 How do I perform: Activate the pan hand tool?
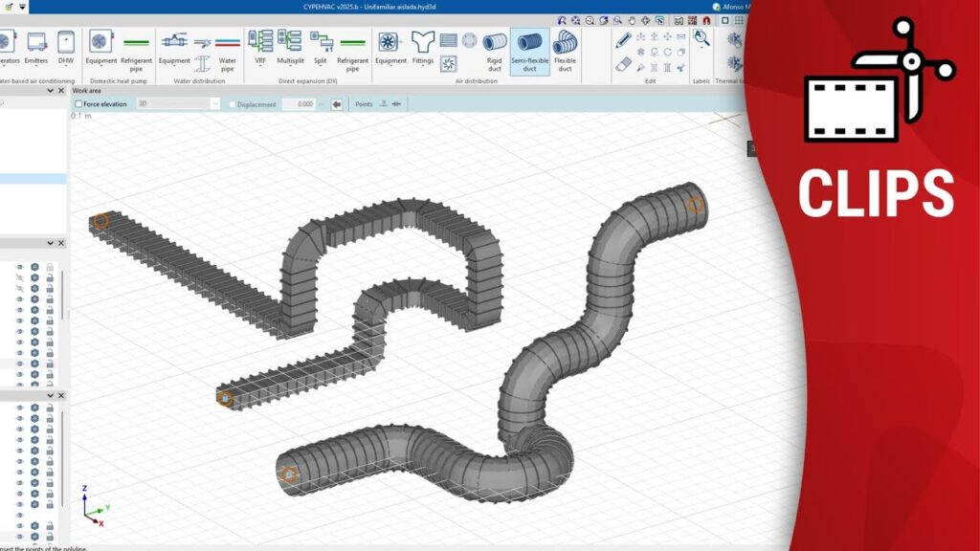coord(632,20)
